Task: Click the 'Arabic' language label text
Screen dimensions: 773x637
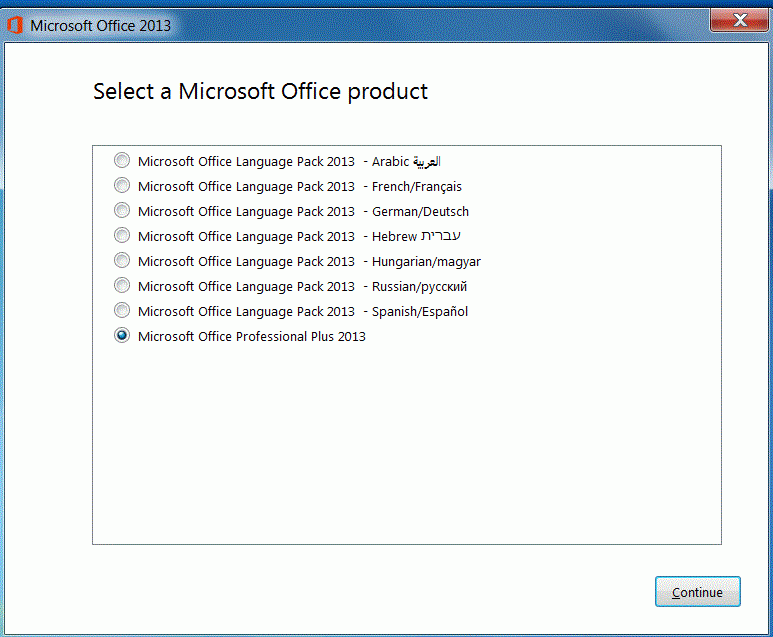Action: click(406, 161)
